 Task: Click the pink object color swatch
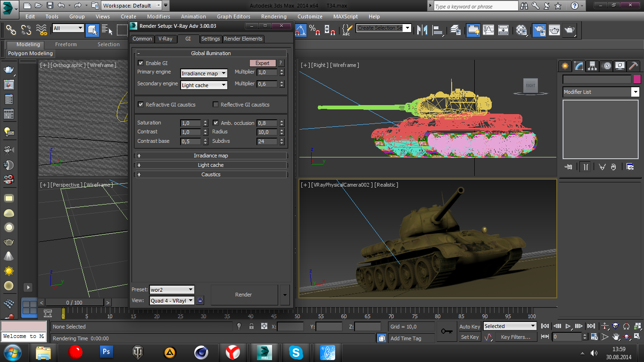(x=637, y=79)
